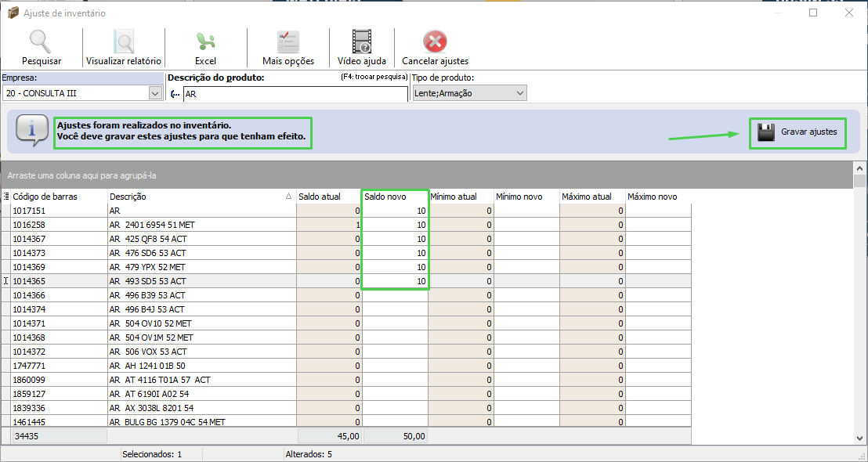
Task: Click the 34435 footer count
Action: pyautogui.click(x=60, y=436)
